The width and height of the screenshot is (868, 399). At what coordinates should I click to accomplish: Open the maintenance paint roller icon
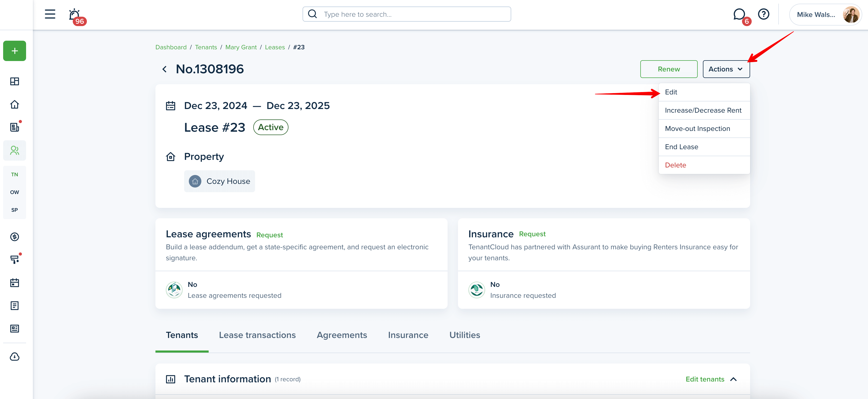click(x=15, y=259)
